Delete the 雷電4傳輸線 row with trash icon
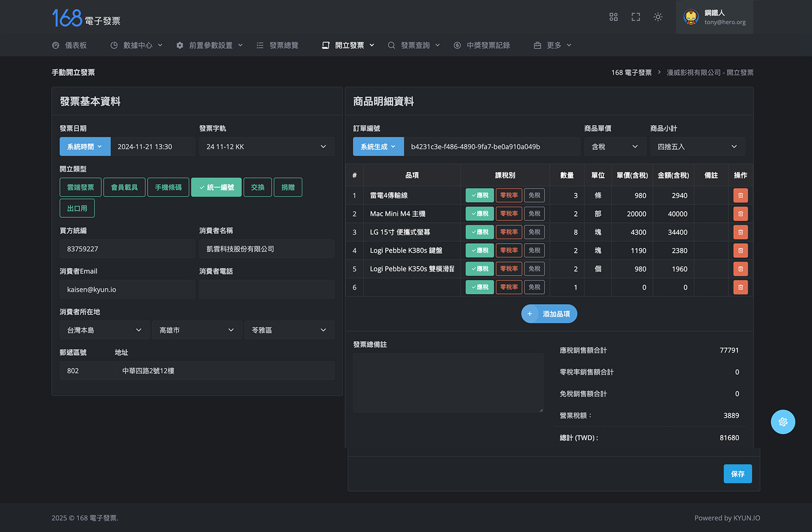 740,195
